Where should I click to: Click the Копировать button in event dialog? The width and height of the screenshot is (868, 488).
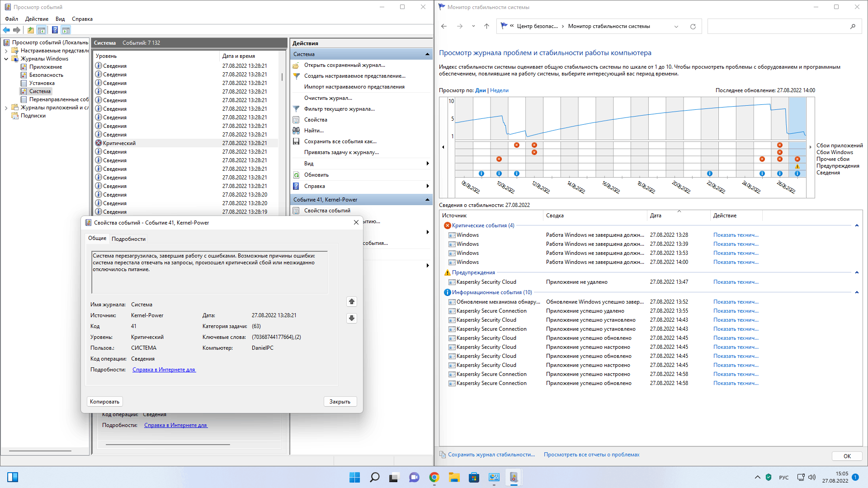click(104, 402)
